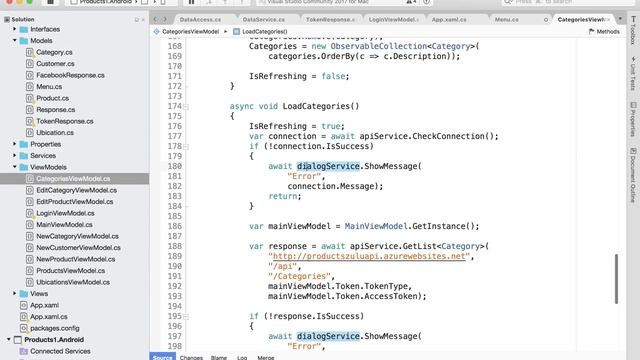Click the Connected Services icon
This screenshot has width=640, height=360.
[x=24, y=351]
